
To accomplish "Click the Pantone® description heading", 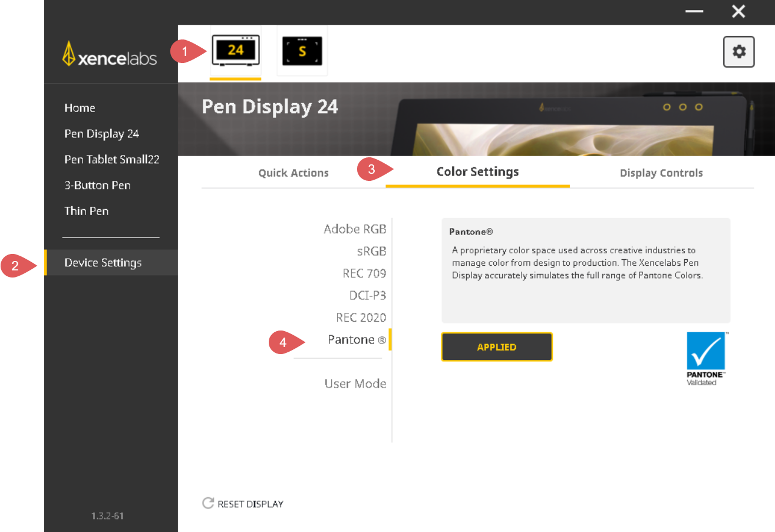I will [471, 232].
